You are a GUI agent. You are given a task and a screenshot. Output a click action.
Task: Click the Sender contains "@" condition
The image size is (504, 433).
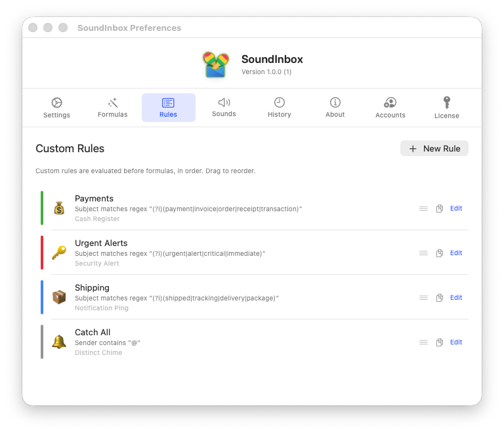pos(108,342)
